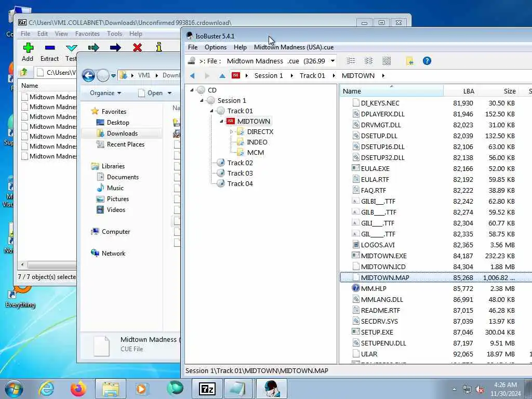Open 7-Zip Tools menu
Viewport: 532px width, 399px height.
click(115, 34)
